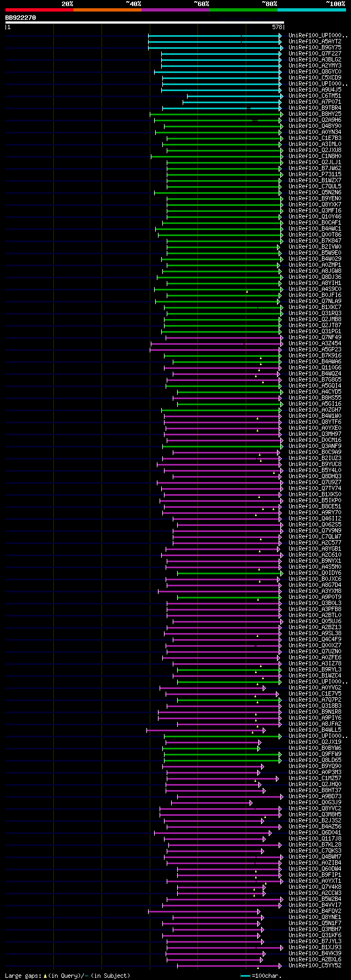Select the UniRef100_A7Q7P2 label
Image resolution: width=351 pixels, height=980 pixels.
(315, 700)
